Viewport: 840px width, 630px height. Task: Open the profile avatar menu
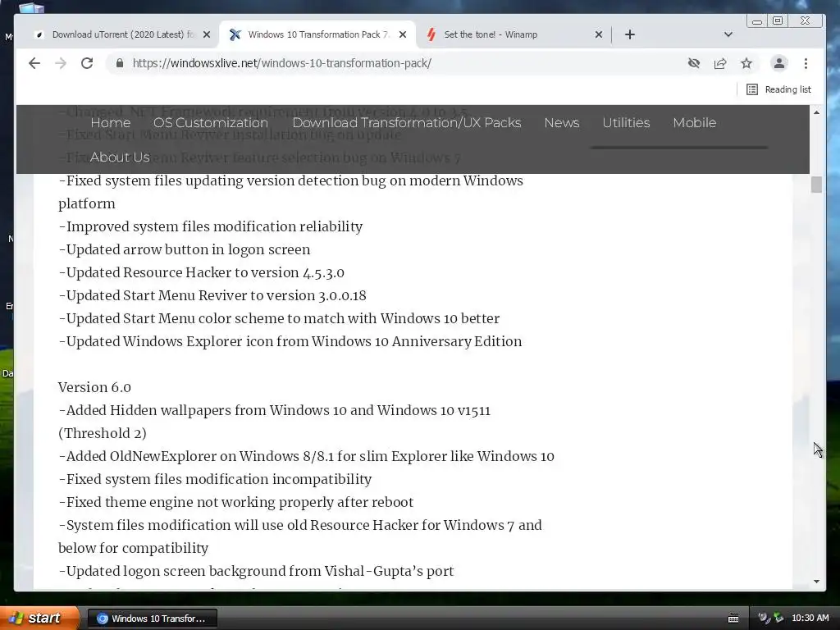[x=779, y=63]
